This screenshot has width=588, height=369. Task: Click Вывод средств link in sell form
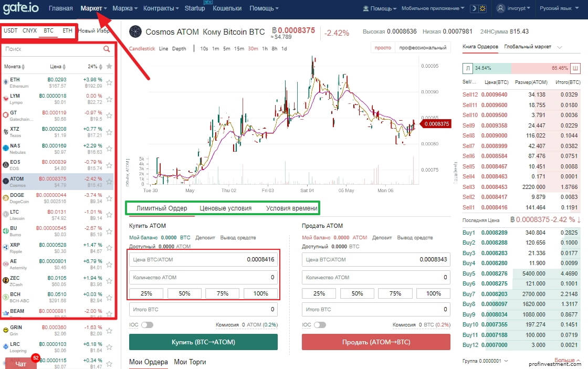point(415,237)
